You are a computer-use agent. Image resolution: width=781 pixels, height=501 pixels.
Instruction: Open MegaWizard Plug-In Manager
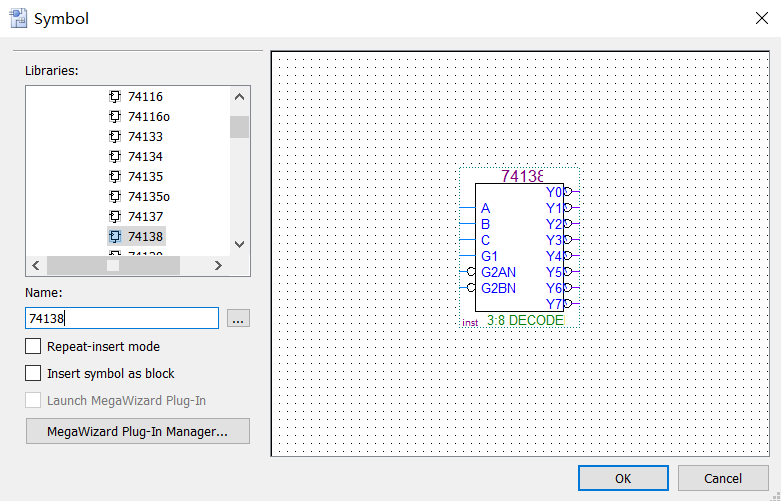(137, 432)
